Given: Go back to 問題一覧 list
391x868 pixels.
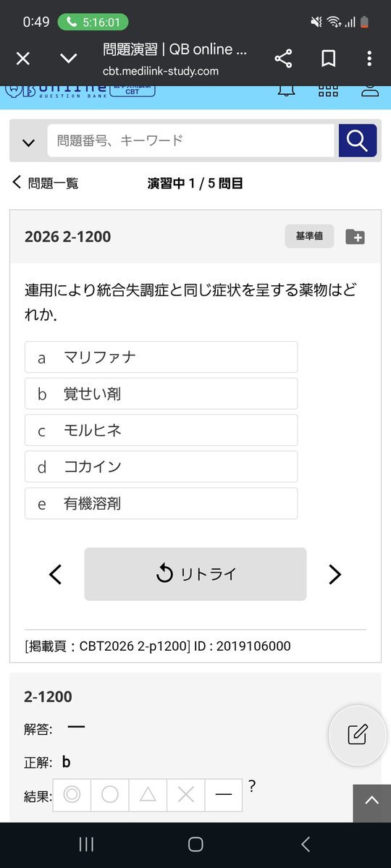Looking at the screenshot, I should 46,182.
